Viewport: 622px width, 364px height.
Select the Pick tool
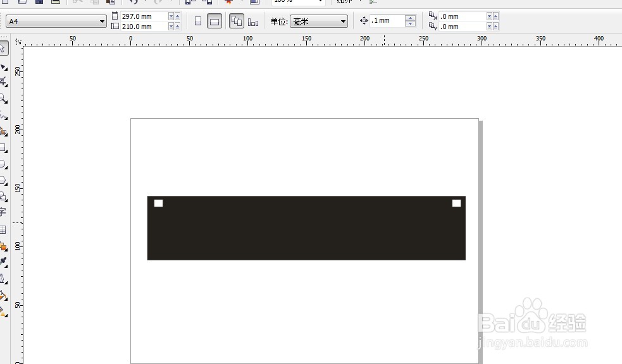coord(5,48)
